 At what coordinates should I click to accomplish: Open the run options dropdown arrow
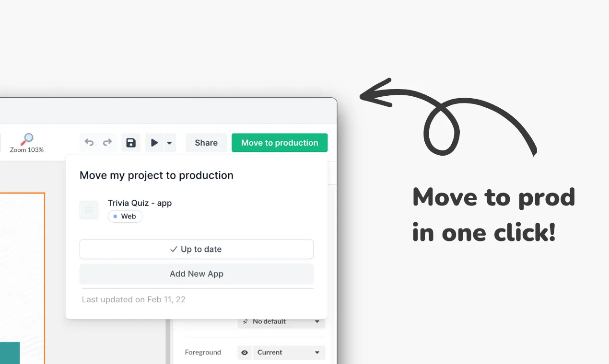[x=169, y=143]
